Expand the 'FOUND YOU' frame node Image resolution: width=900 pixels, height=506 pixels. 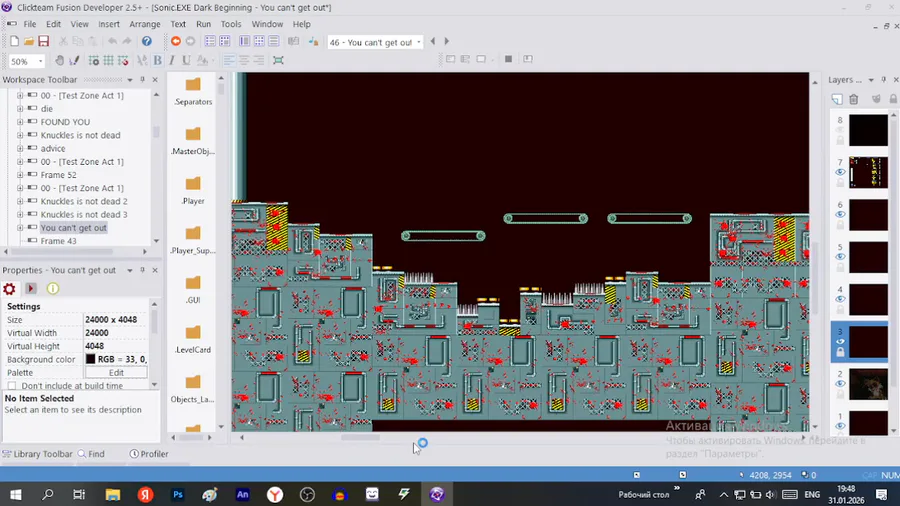20,122
